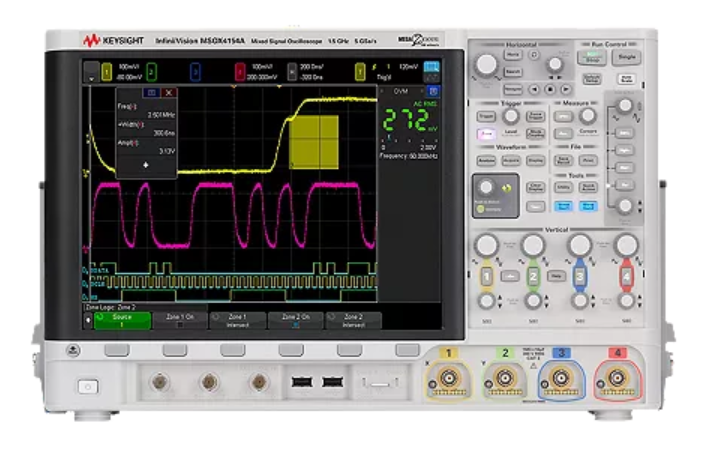
Task: Click the right arrow beside DVM title
Action: pyautogui.click(x=422, y=91)
